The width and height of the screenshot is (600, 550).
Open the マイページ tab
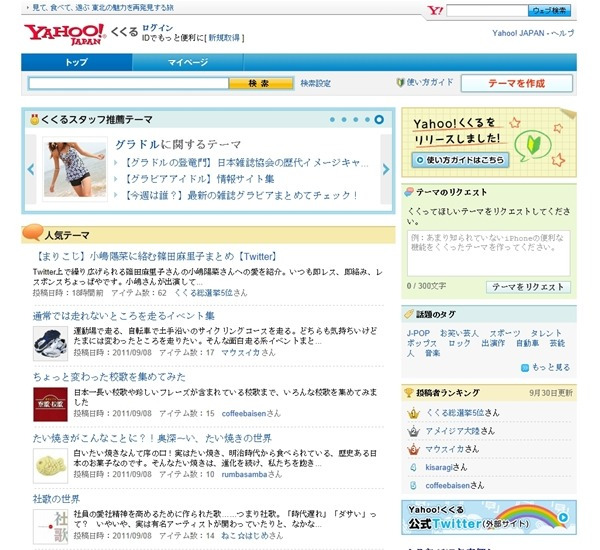(188, 62)
